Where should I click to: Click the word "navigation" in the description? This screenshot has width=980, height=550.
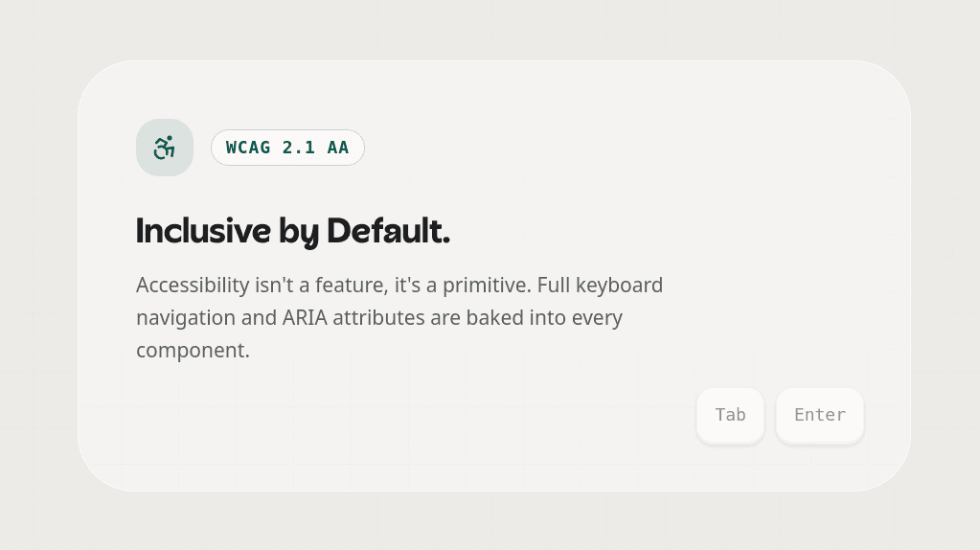coord(185,318)
